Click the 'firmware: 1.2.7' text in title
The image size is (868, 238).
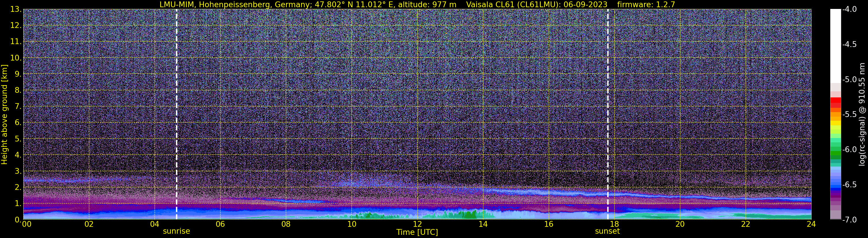(646, 4)
